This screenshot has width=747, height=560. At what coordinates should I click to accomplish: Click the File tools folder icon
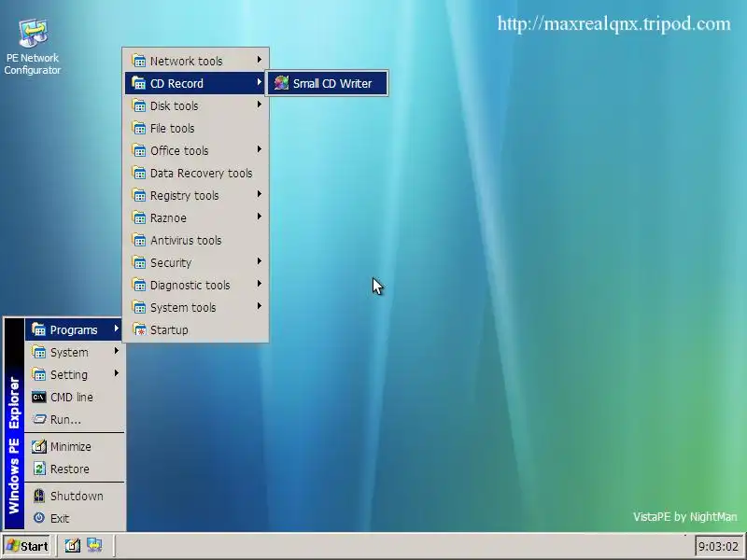[138, 128]
